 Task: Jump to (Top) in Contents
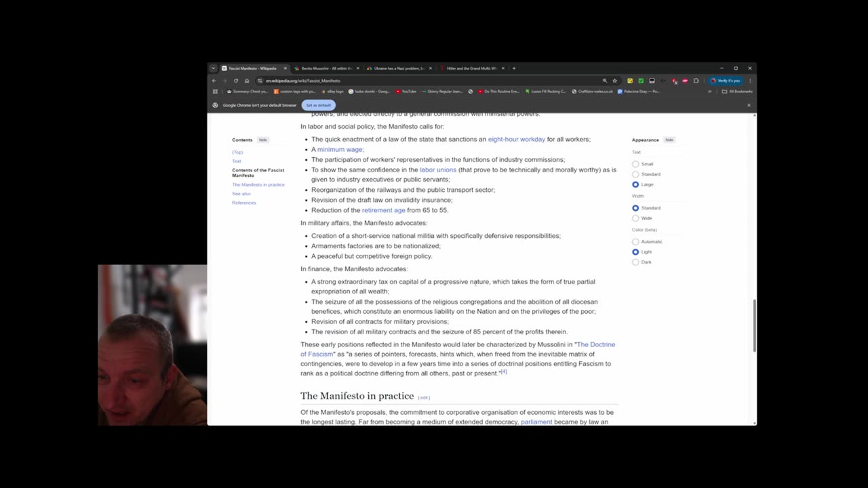[237, 152]
